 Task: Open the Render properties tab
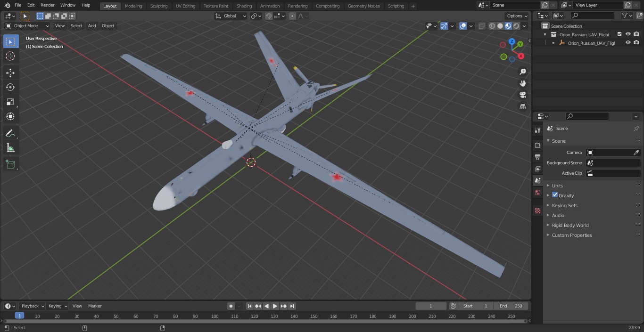pos(537,145)
